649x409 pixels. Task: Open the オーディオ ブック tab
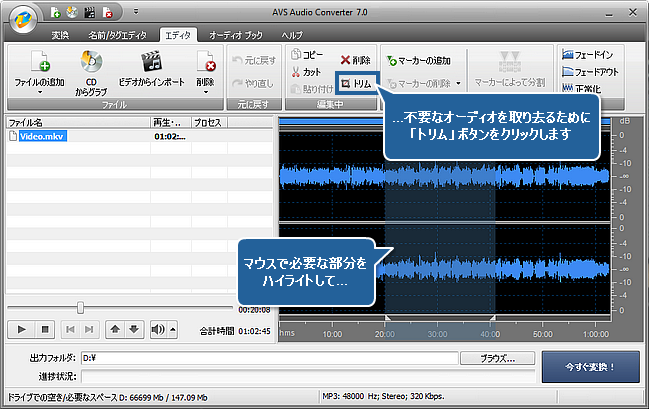pos(236,36)
